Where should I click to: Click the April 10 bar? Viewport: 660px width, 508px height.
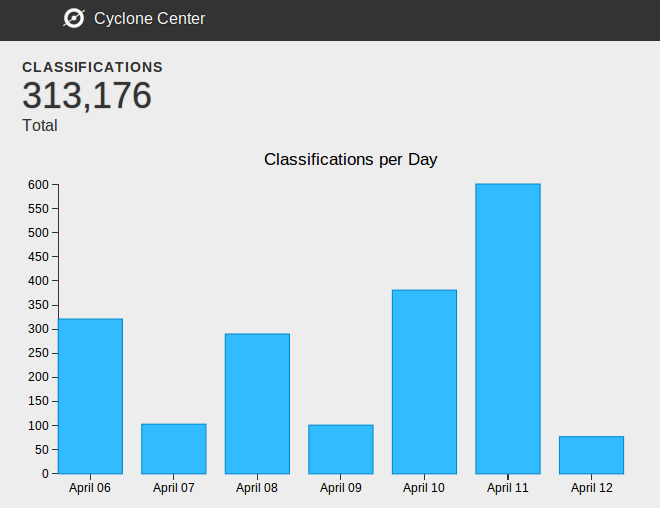pyautogui.click(x=424, y=382)
